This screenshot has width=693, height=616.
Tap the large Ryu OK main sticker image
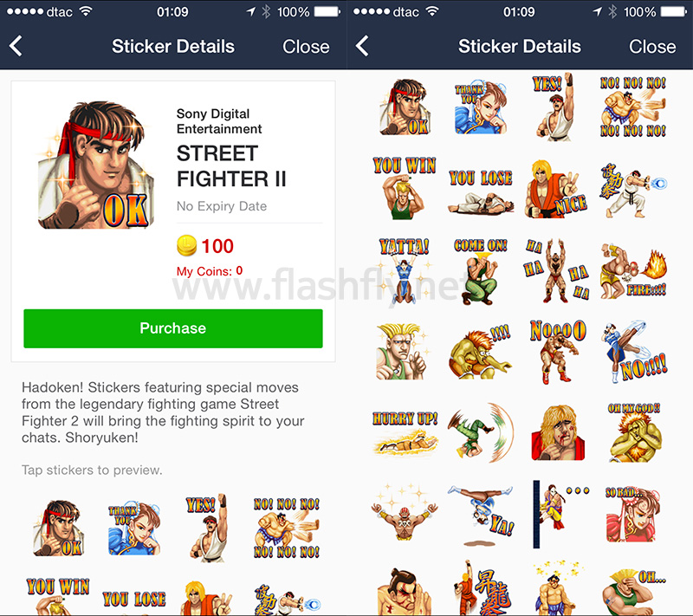point(96,165)
